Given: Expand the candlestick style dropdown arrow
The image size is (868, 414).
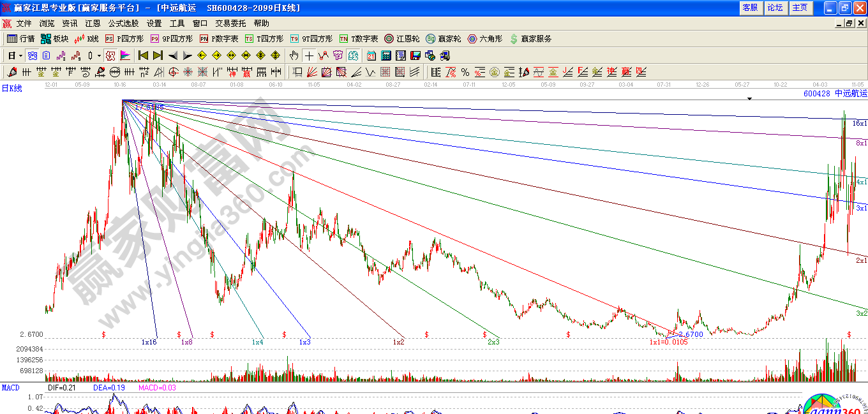Looking at the screenshot, I should pyautogui.click(x=99, y=55).
